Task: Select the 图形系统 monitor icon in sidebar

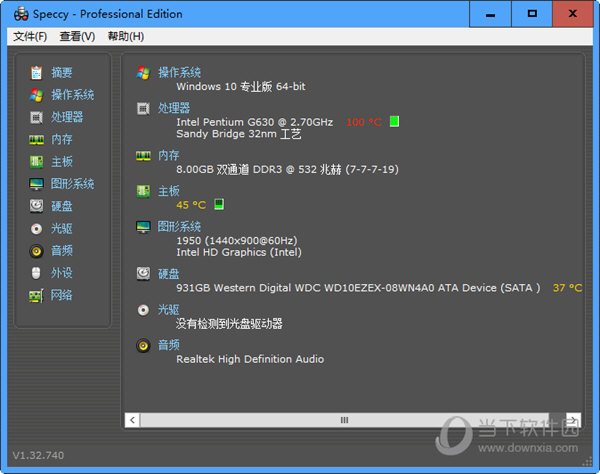Action: tap(36, 184)
